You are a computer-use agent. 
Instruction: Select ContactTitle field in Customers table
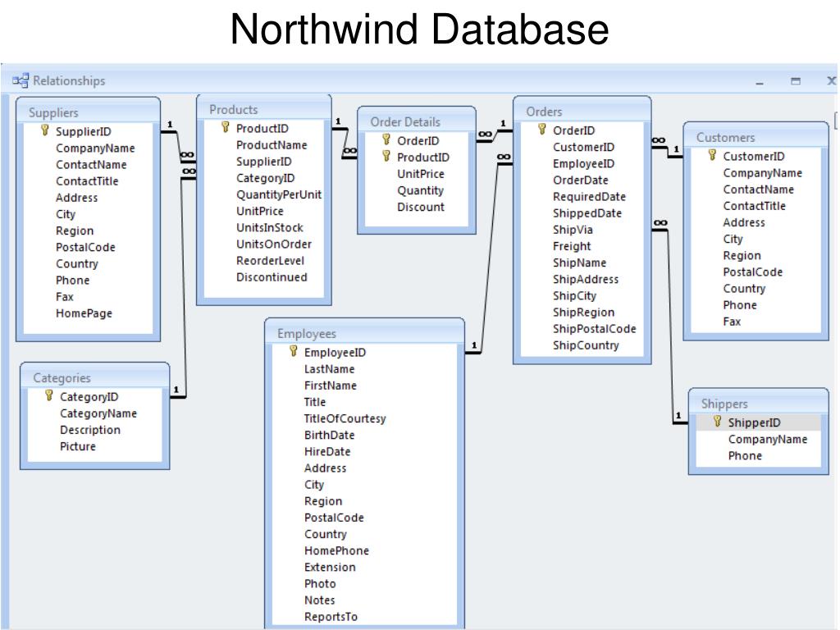(755, 206)
